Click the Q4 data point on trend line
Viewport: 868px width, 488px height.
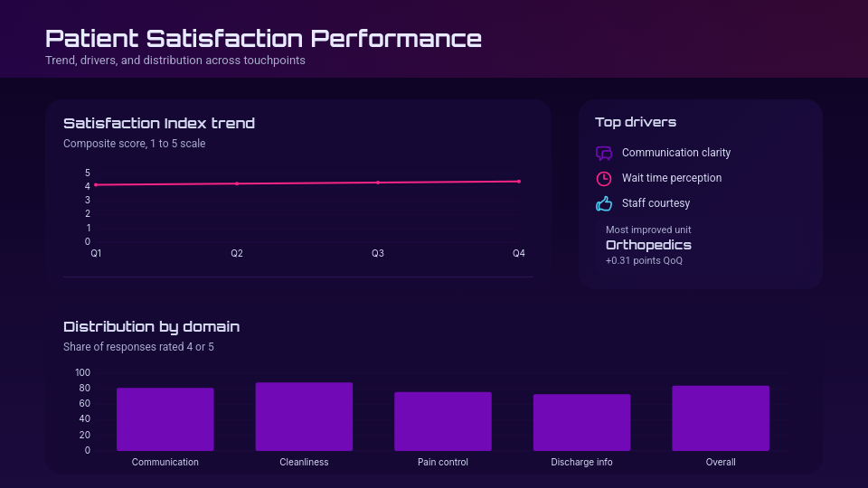click(x=519, y=182)
